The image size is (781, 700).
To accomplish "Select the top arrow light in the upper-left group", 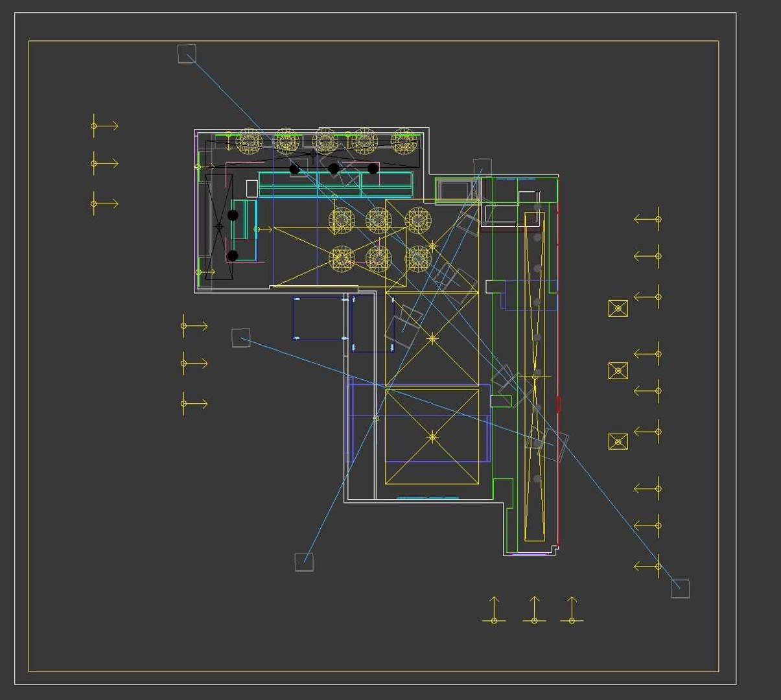I will tap(104, 126).
